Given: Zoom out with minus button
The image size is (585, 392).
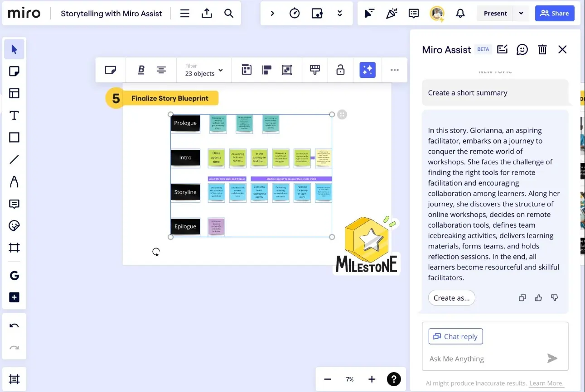Looking at the screenshot, I should point(328,379).
